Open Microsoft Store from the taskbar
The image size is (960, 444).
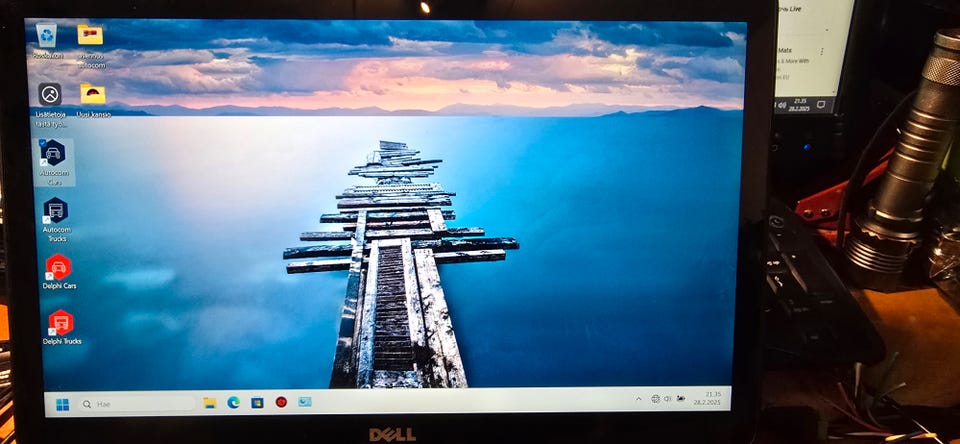[x=257, y=402]
